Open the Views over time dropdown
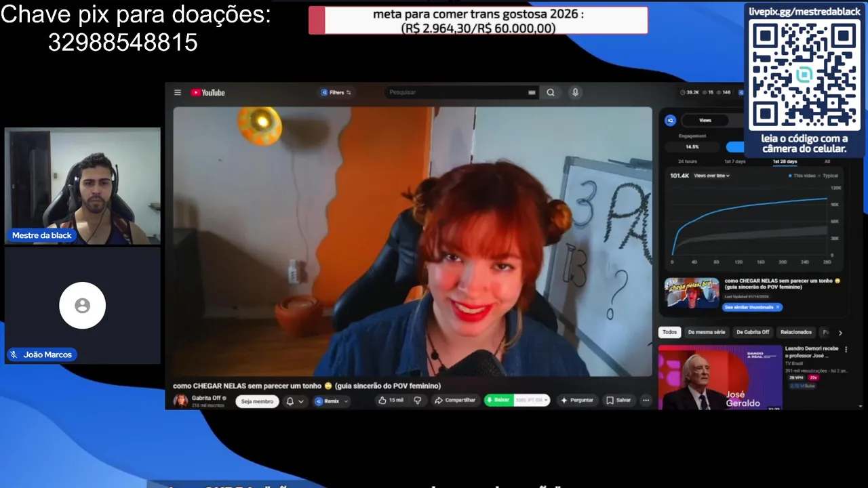 point(712,176)
